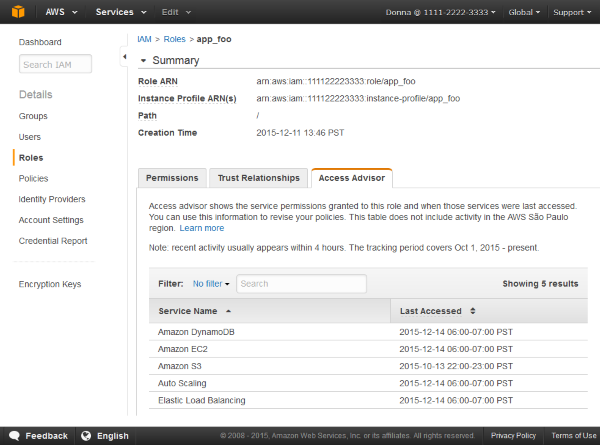Open the Edit dropdown in top bar

tap(176, 12)
